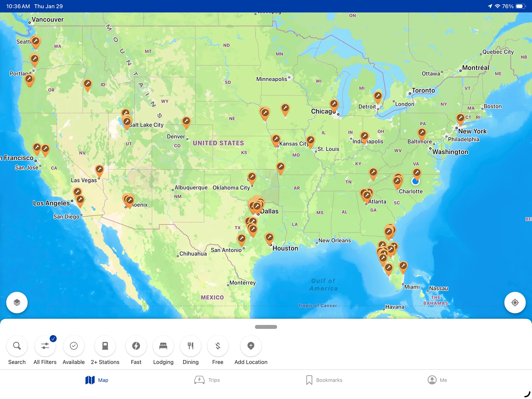Screen dimensions: 532x399
Task: Select station pin near Las Vegas
Action: pyautogui.click(x=99, y=169)
